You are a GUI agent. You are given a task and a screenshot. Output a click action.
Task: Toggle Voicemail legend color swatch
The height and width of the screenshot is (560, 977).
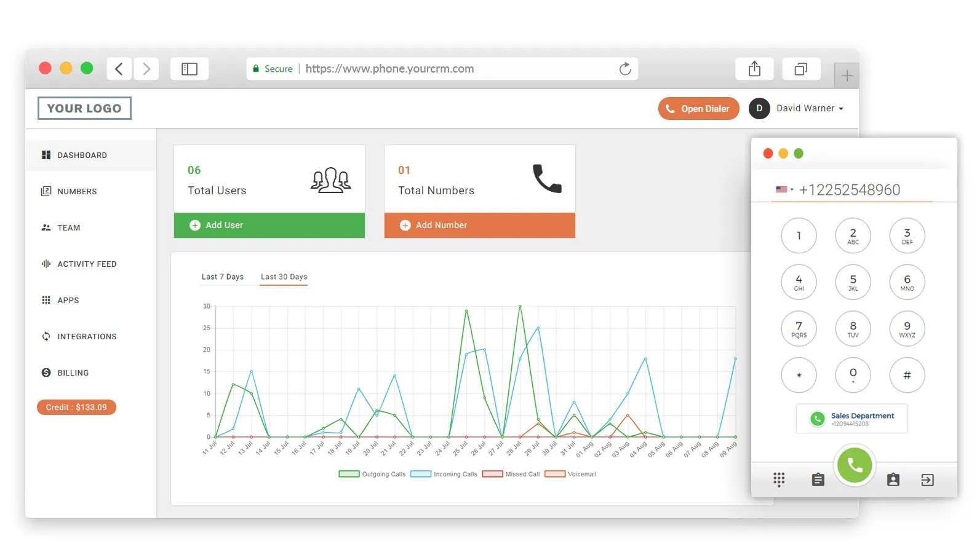pos(555,474)
